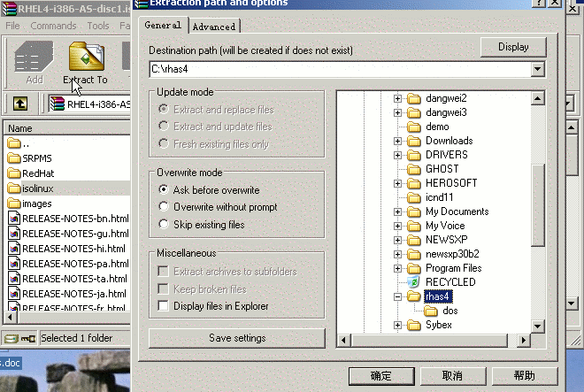Select the RELEASE-NOTES-bn.html file icon
Image resolution: width=584 pixels, height=392 pixels.
(13, 219)
